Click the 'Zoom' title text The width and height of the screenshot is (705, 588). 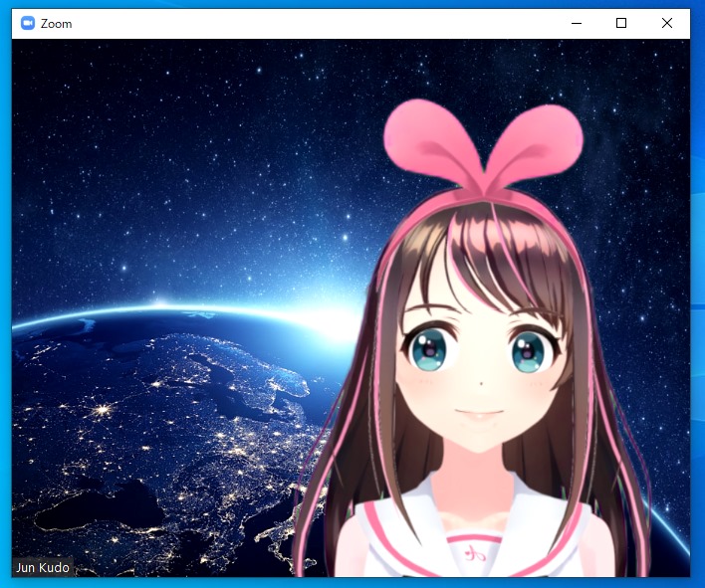[56, 23]
